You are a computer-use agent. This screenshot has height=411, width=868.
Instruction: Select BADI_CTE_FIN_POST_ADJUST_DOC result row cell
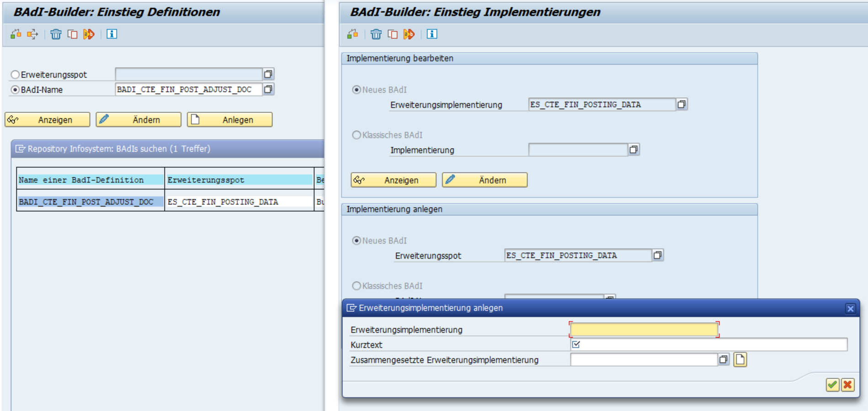click(91, 202)
